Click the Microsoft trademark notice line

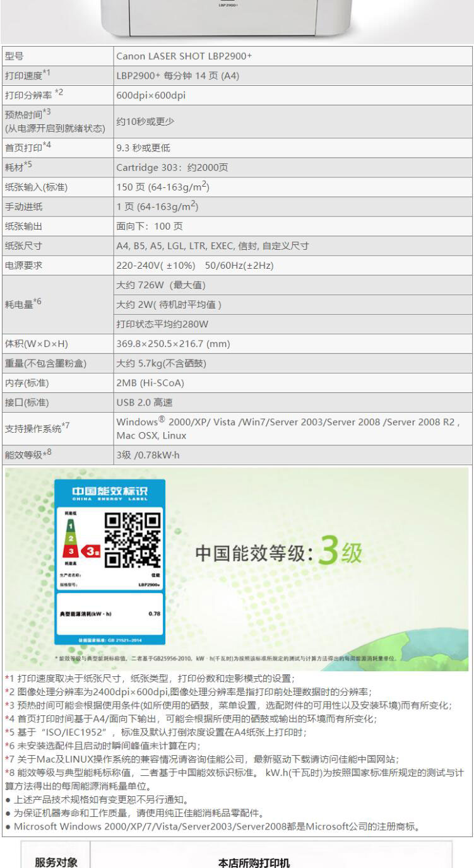[213, 826]
